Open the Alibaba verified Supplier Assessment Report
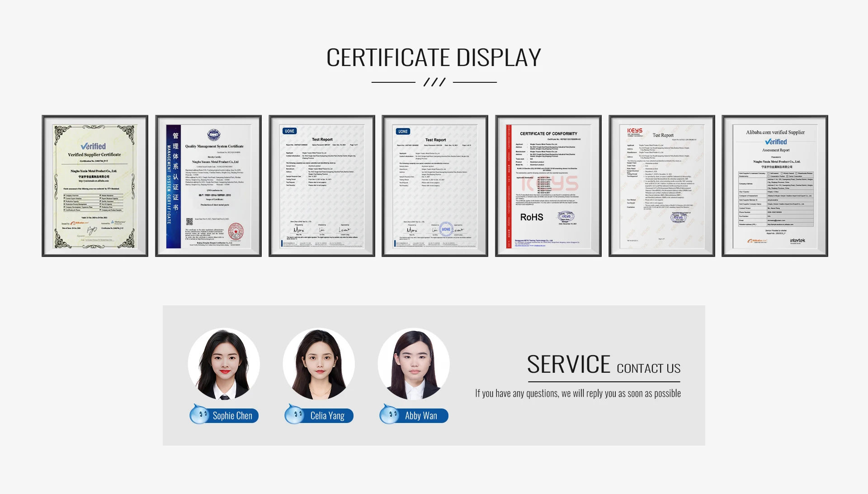The height and width of the screenshot is (494, 868). pyautogui.click(x=775, y=186)
